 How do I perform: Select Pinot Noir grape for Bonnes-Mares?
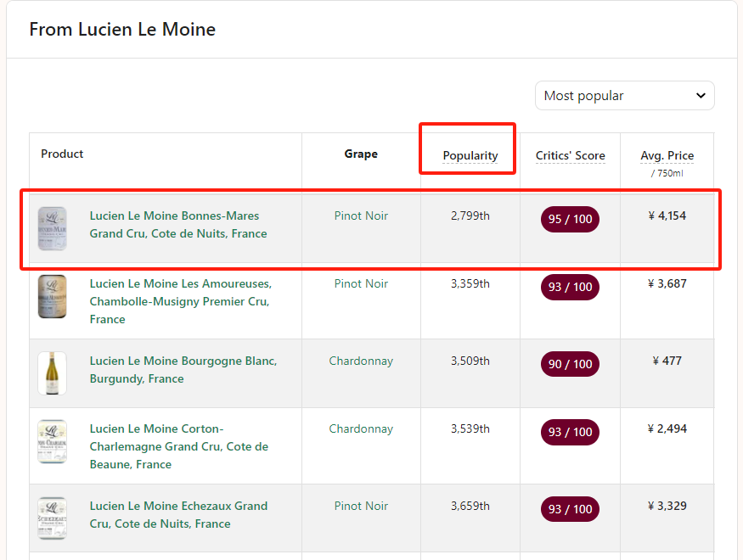tap(361, 216)
